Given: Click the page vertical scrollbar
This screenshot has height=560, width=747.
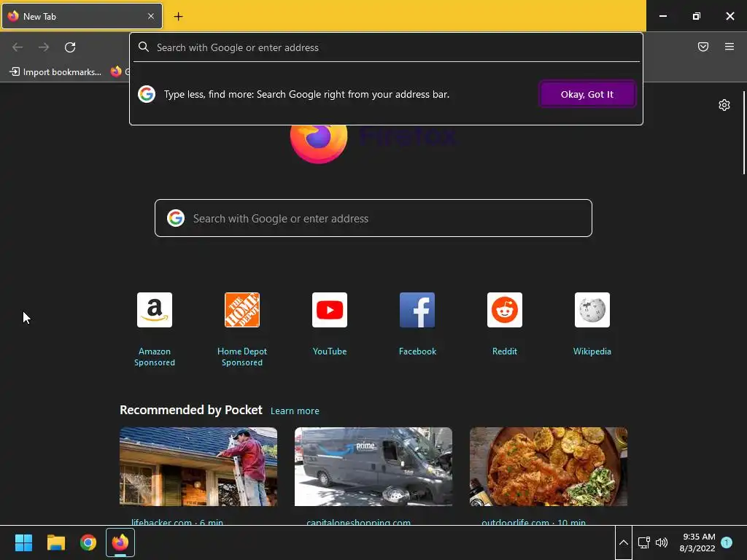Looking at the screenshot, I should tap(743, 133).
